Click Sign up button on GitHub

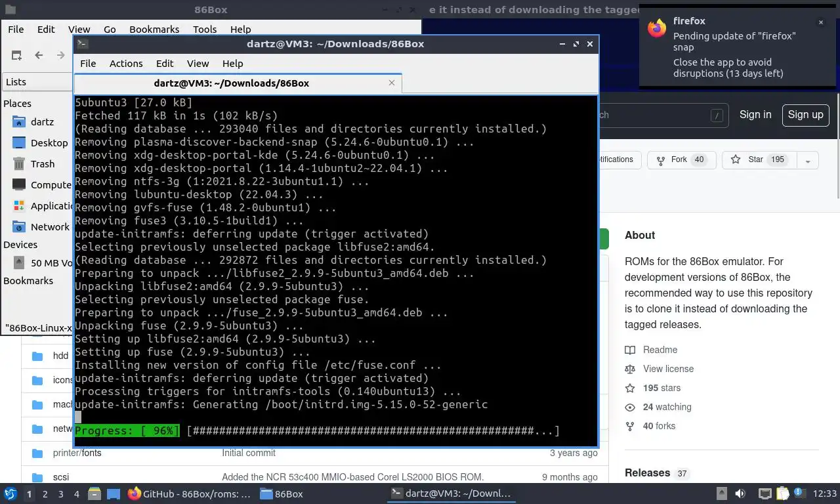805,115
